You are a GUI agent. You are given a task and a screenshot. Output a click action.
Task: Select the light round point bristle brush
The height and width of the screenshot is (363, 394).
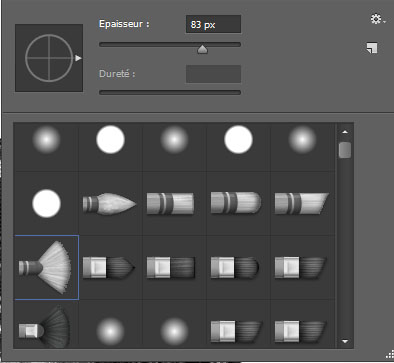(110, 203)
